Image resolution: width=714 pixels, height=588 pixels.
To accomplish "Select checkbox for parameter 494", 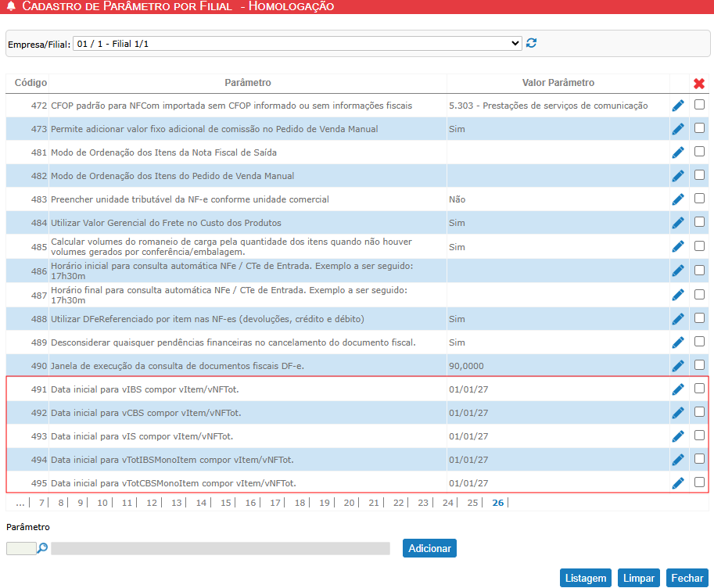I will [699, 459].
